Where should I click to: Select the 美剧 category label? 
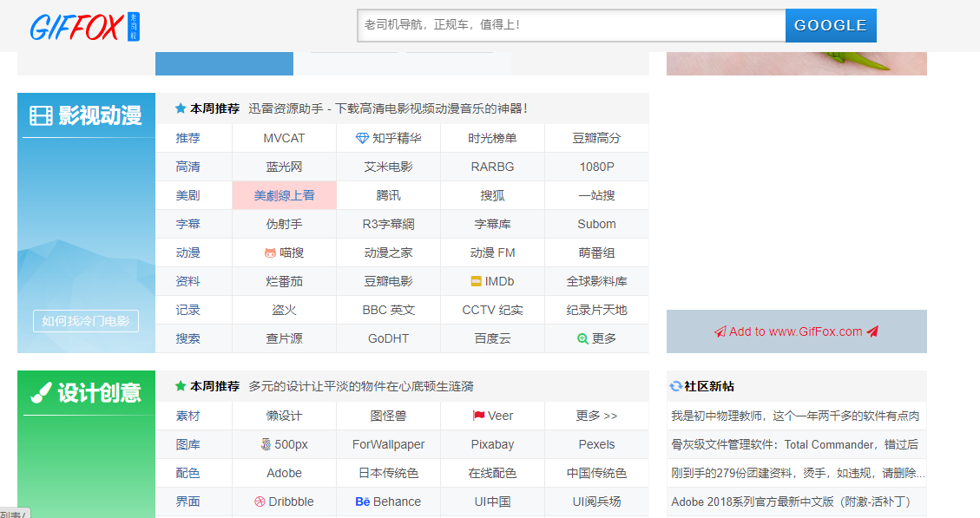point(187,195)
